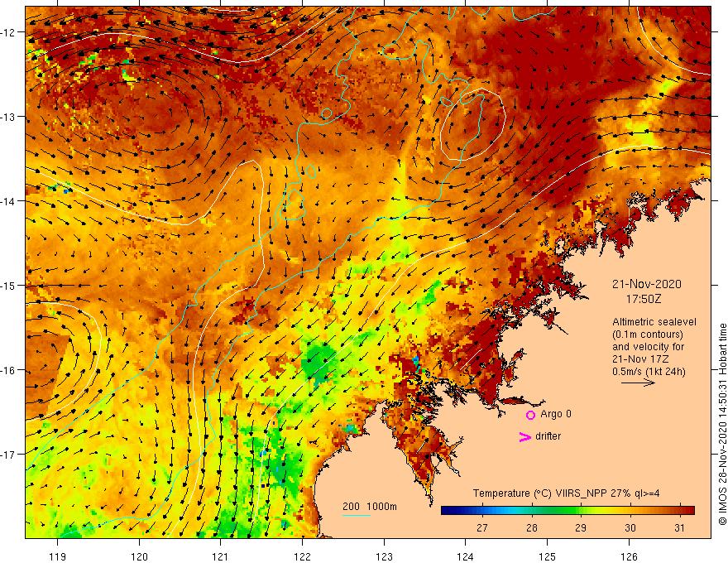Image resolution: width=728 pixels, height=563 pixels.
Task: Click longitude axis label 125
Action: pyautogui.click(x=547, y=556)
